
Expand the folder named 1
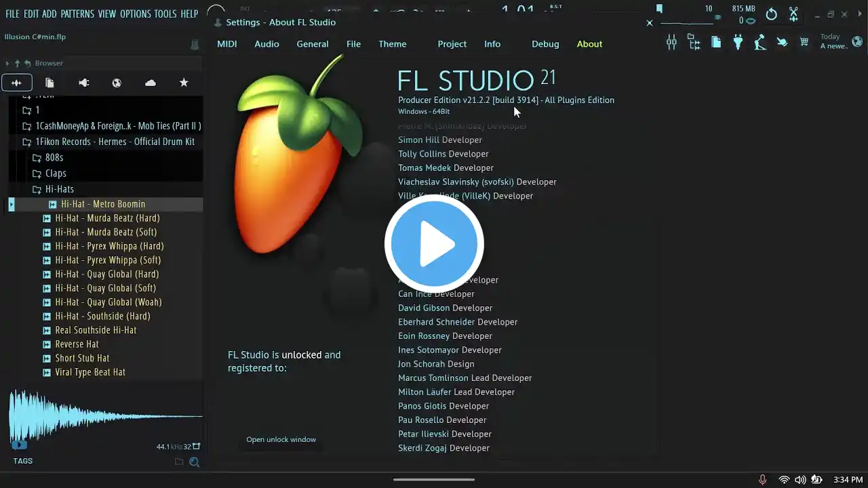click(37, 110)
